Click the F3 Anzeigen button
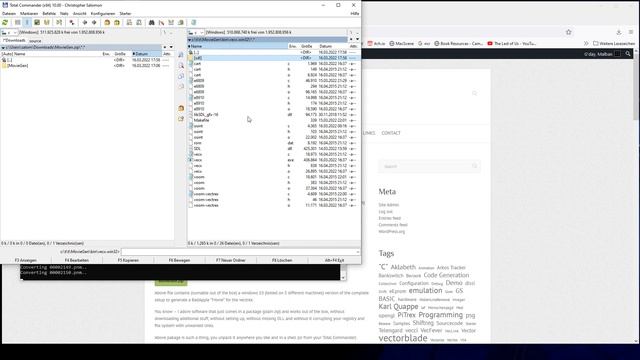 click(x=26, y=260)
